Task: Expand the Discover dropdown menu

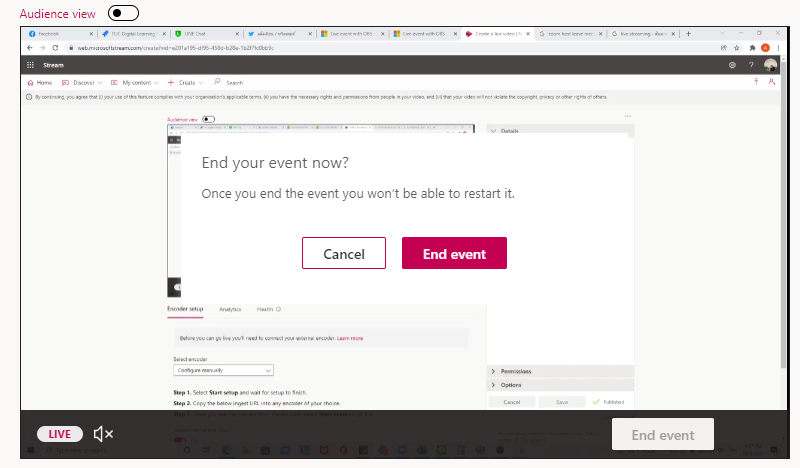Action: pos(82,83)
